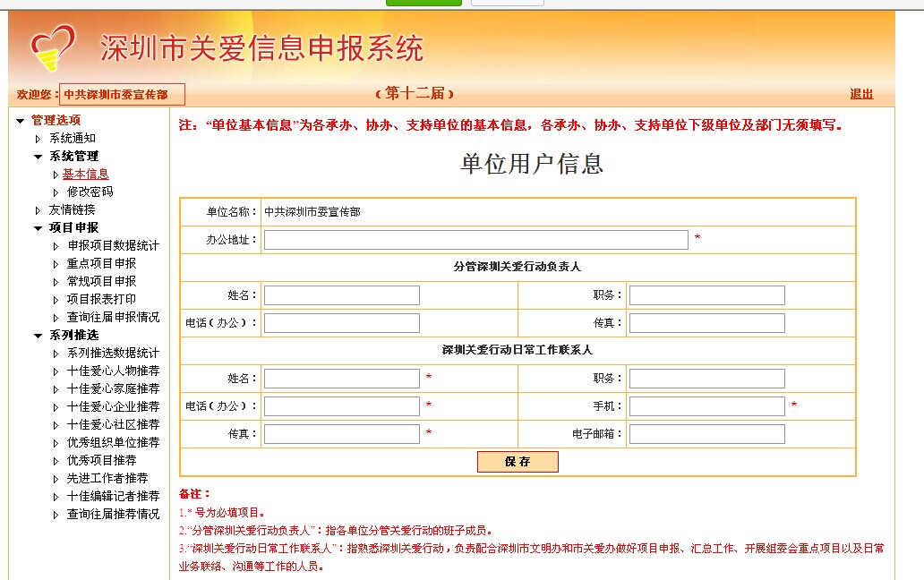Open the 基本信息 link
Image resolution: width=924 pixels, height=580 pixels.
coord(85,175)
